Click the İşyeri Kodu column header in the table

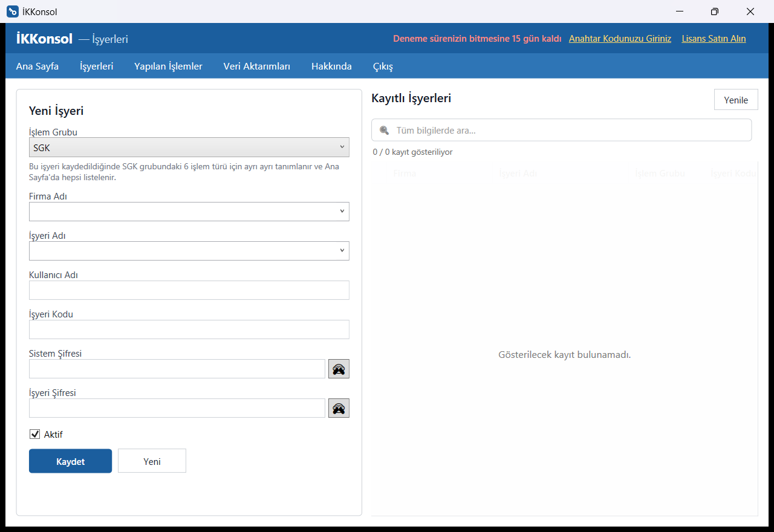(x=733, y=174)
